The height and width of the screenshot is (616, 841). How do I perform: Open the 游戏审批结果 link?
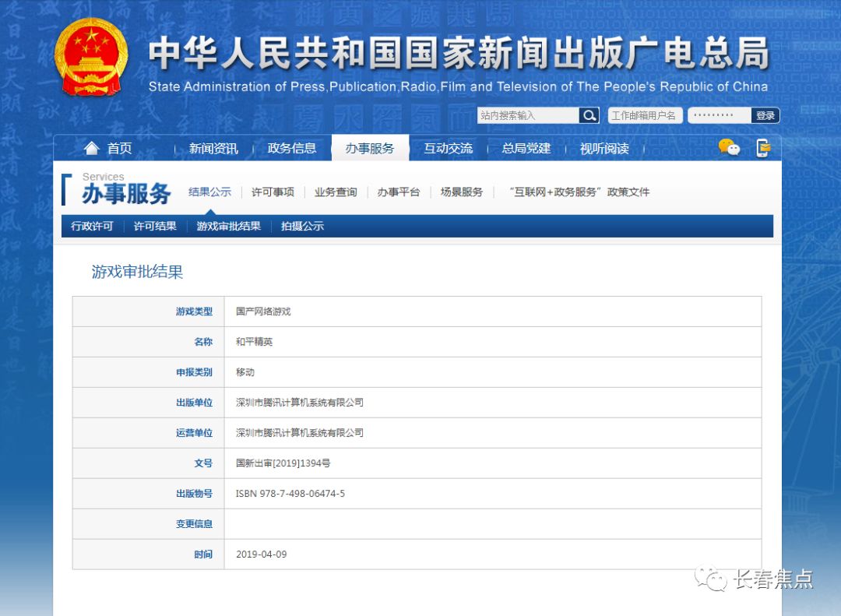228,226
